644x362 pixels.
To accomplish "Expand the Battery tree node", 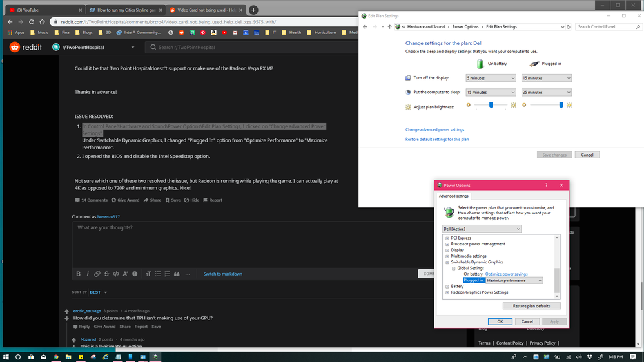I will (x=447, y=287).
